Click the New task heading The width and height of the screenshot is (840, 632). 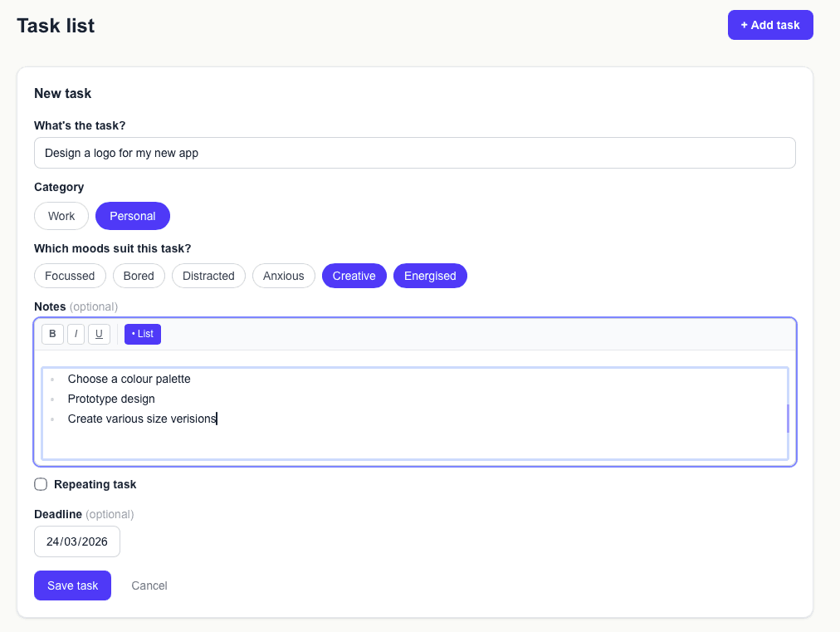pyautogui.click(x=63, y=93)
